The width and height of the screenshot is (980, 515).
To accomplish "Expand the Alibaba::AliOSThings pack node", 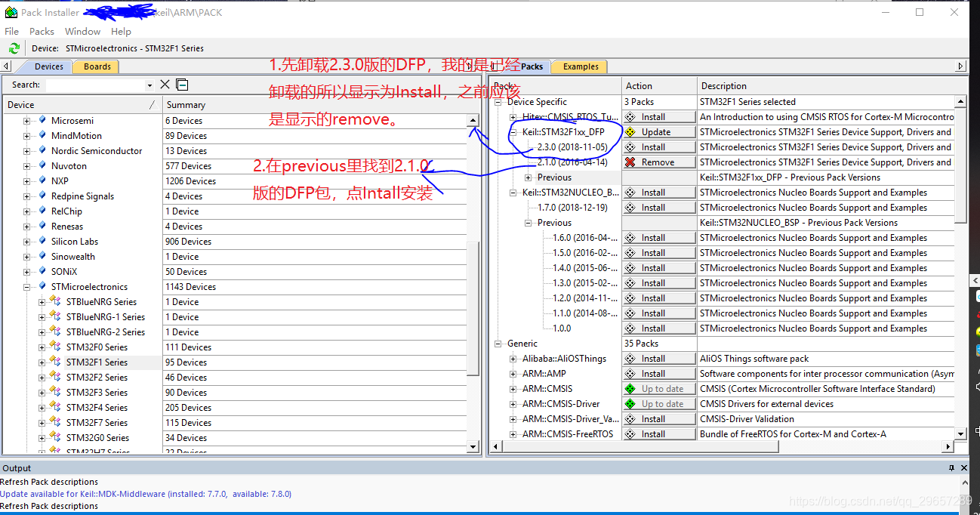I will click(x=513, y=359).
